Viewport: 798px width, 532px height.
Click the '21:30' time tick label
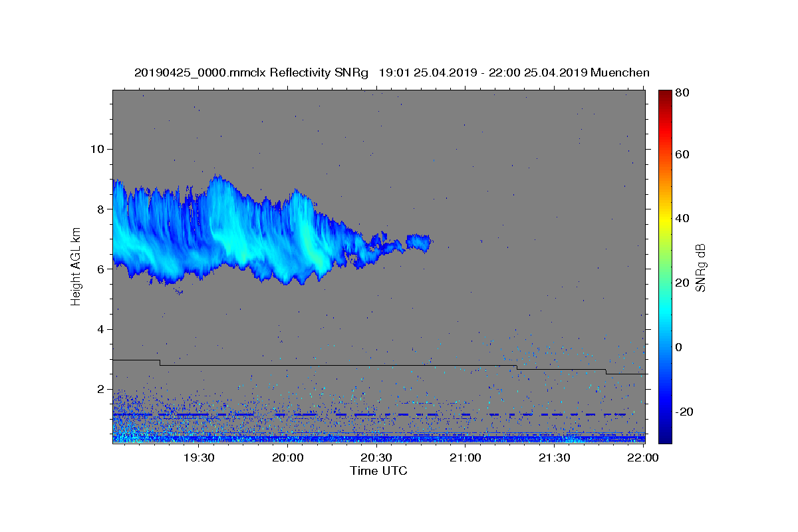[554, 458]
